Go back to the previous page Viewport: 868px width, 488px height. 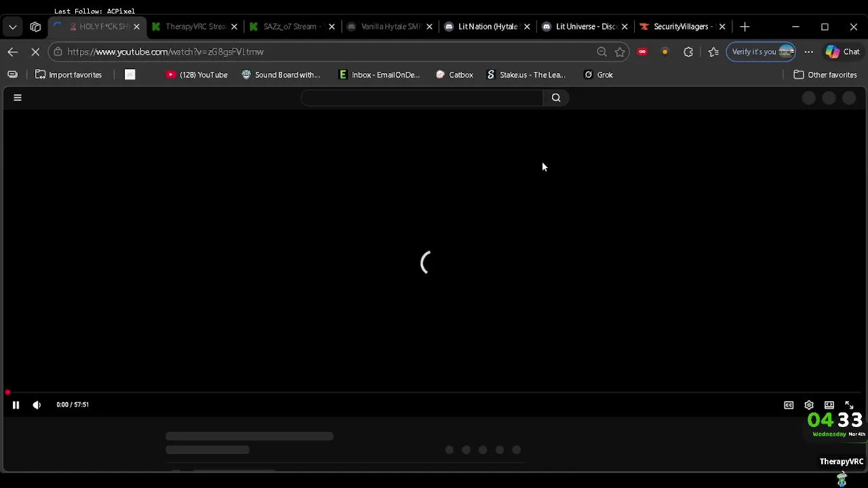(13, 52)
